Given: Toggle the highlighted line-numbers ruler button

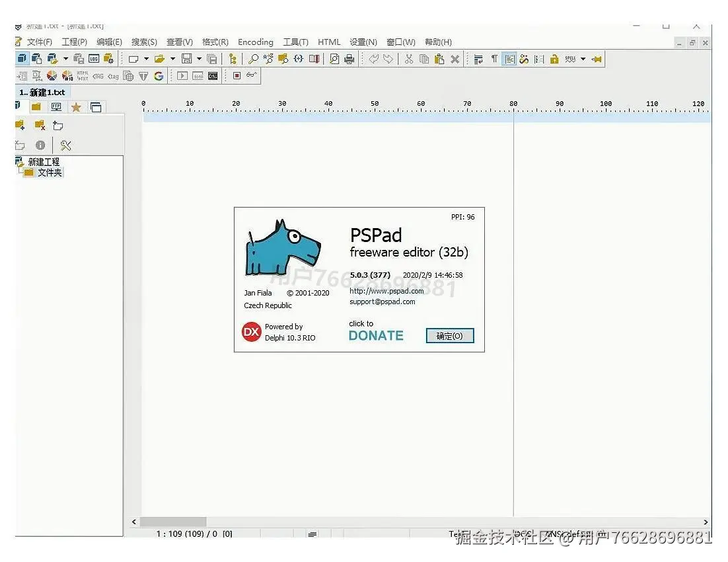Looking at the screenshot, I should click(x=509, y=59).
